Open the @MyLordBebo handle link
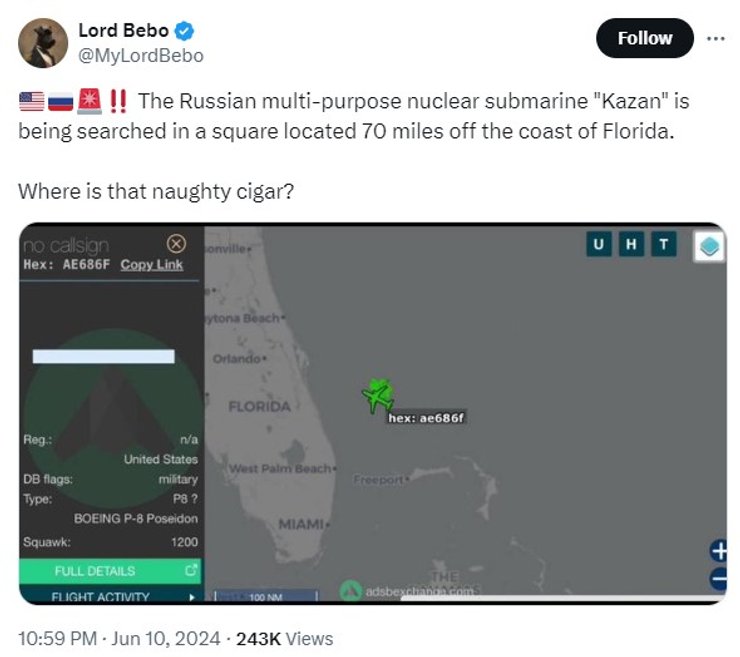The height and width of the screenshot is (657, 740). click(140, 55)
